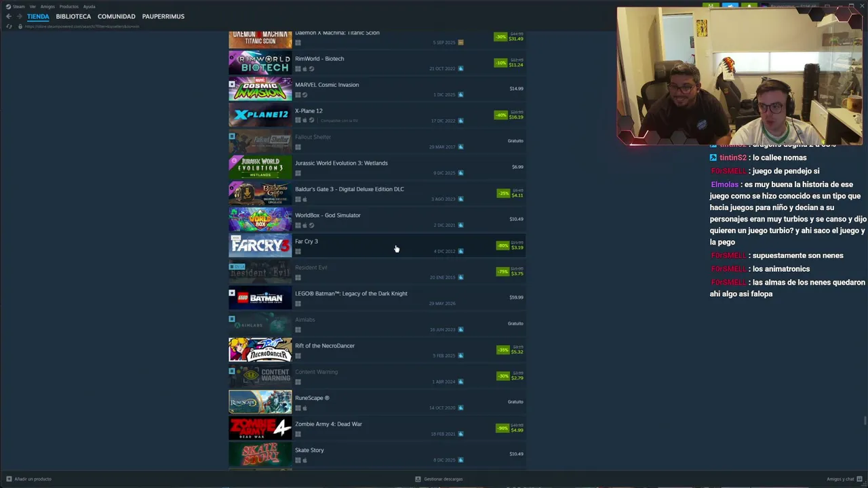Open Gestionar descargas

coord(439,479)
